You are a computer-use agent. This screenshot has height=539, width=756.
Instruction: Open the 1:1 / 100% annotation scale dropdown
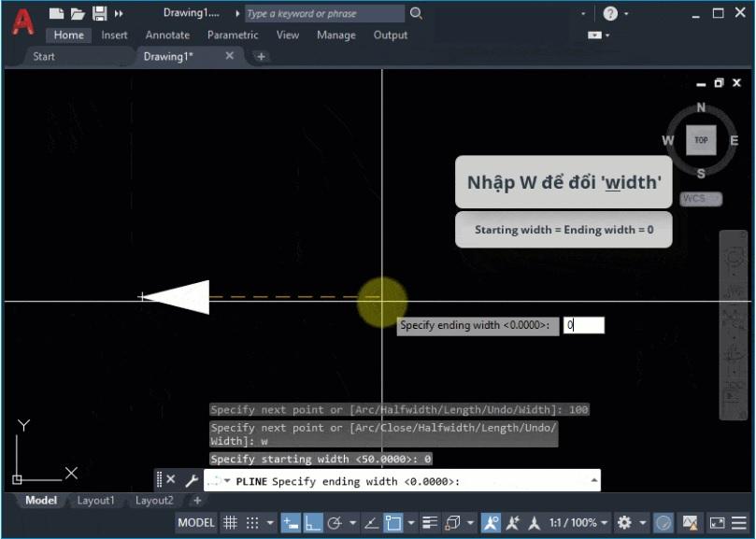[x=578, y=522]
